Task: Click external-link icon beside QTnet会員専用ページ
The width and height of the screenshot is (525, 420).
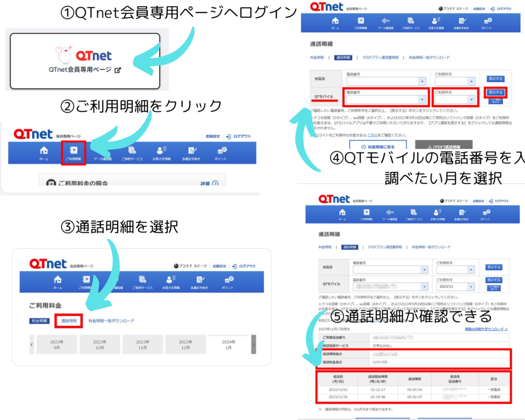Action: tap(118, 70)
